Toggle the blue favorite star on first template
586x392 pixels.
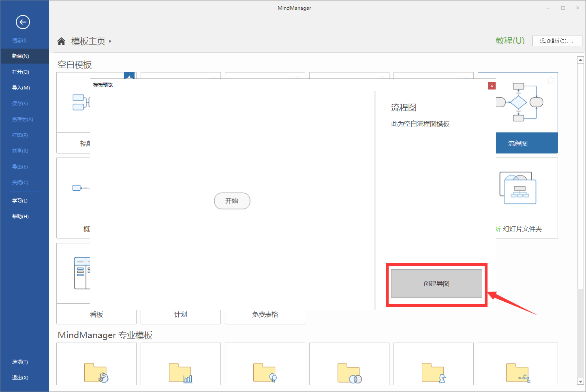(x=129, y=76)
